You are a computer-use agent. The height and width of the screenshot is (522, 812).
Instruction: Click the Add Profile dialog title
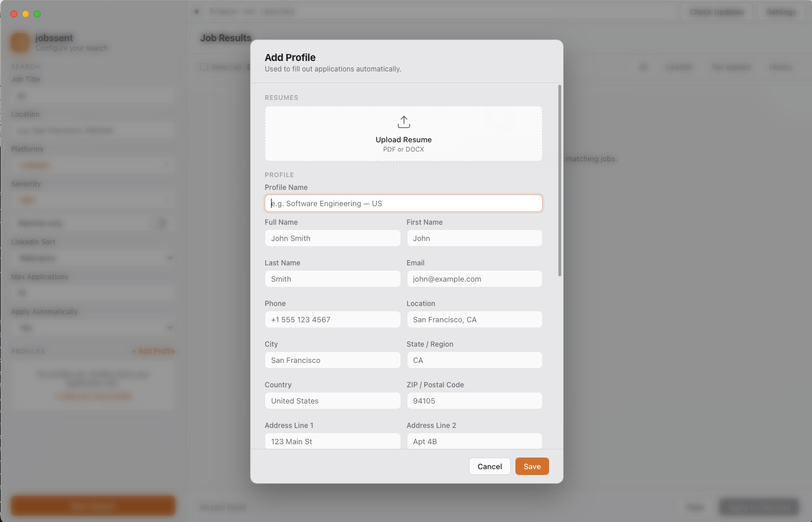(290, 57)
